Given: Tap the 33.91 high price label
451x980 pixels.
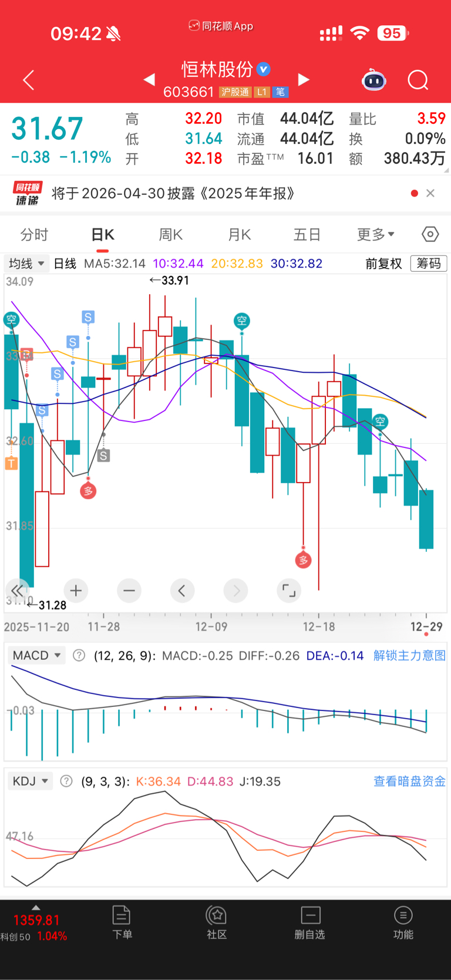Looking at the screenshot, I should coord(169,280).
